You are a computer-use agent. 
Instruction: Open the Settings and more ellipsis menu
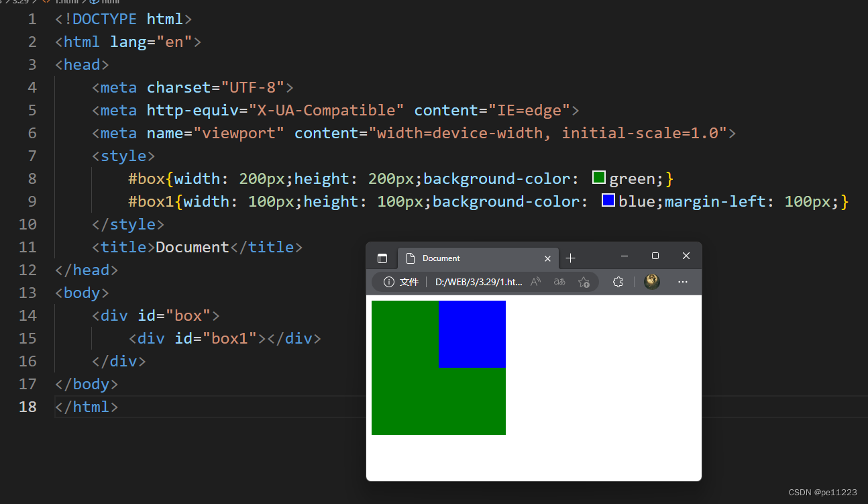(683, 282)
